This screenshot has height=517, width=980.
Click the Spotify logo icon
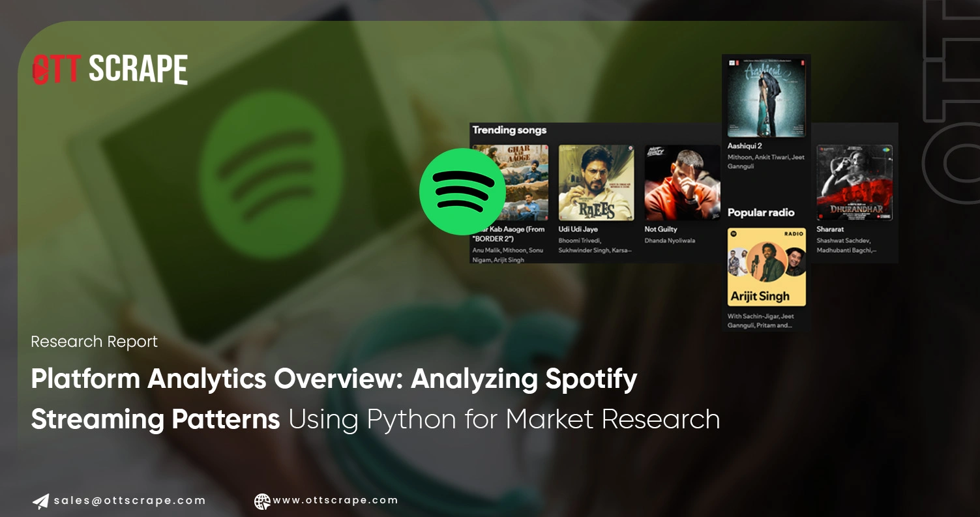462,191
